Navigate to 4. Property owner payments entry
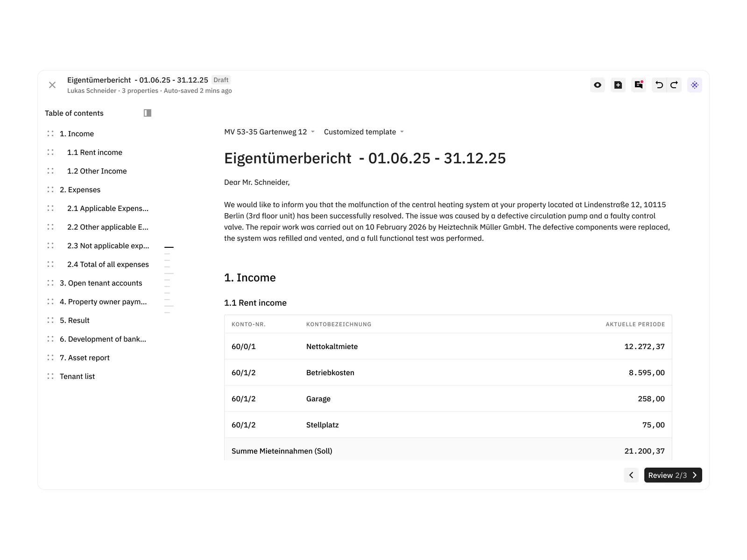This screenshot has height=560, width=747. [x=103, y=302]
